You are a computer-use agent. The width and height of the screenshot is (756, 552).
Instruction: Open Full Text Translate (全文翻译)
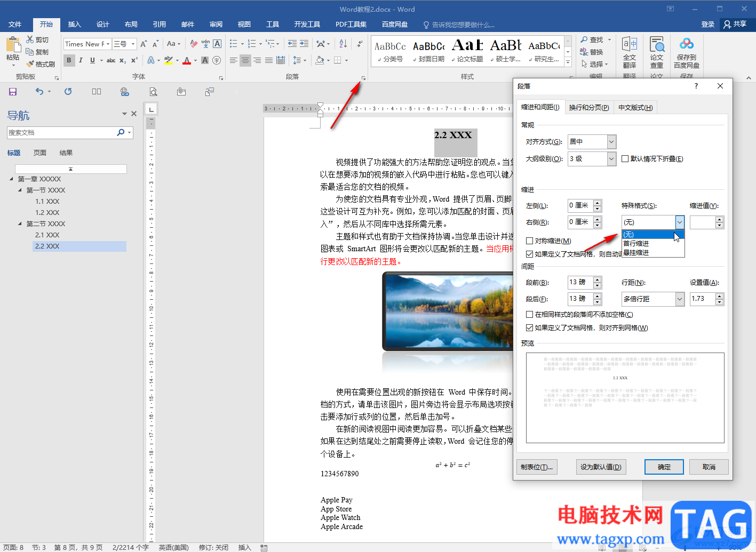(x=630, y=52)
